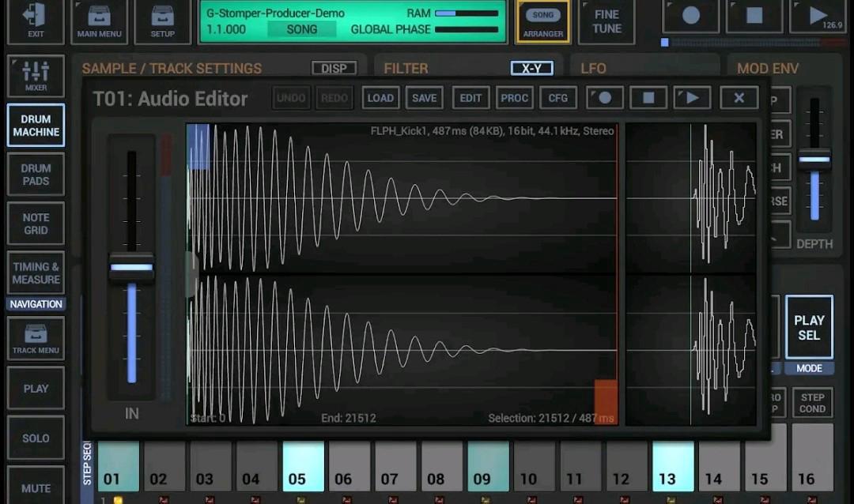
Task: Switch to the Note Grid
Action: coord(35,223)
